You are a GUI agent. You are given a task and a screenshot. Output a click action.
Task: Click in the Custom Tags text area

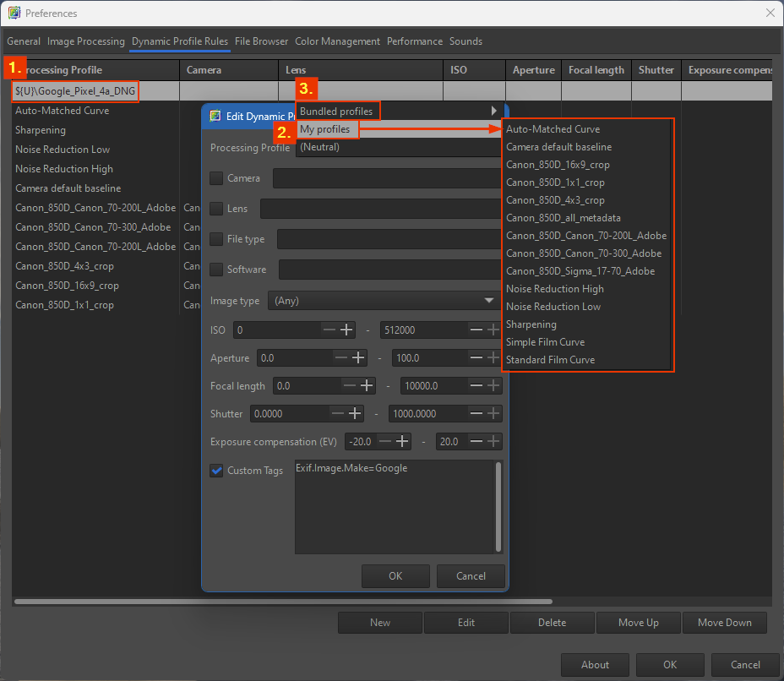(x=393, y=507)
